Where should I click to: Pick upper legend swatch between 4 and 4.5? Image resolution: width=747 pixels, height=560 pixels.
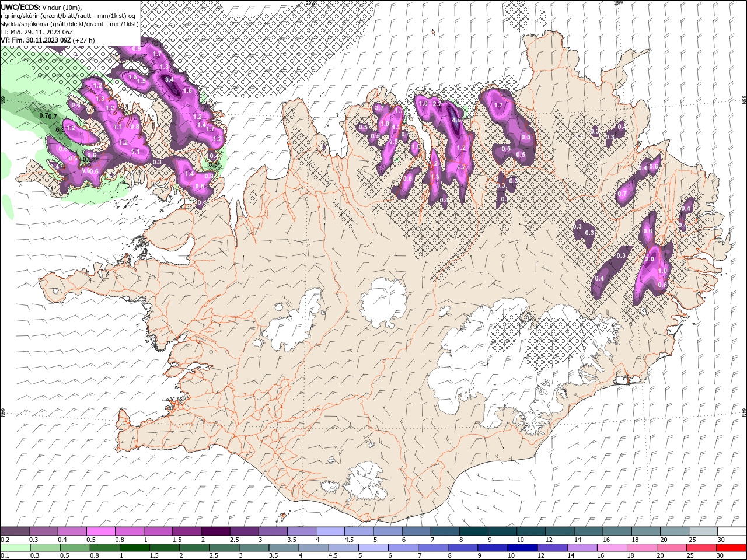click(330, 531)
